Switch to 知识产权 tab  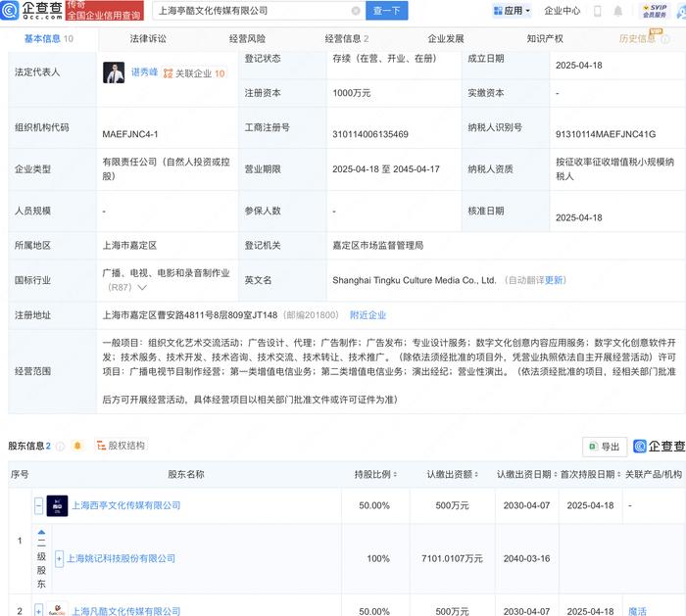click(x=545, y=39)
